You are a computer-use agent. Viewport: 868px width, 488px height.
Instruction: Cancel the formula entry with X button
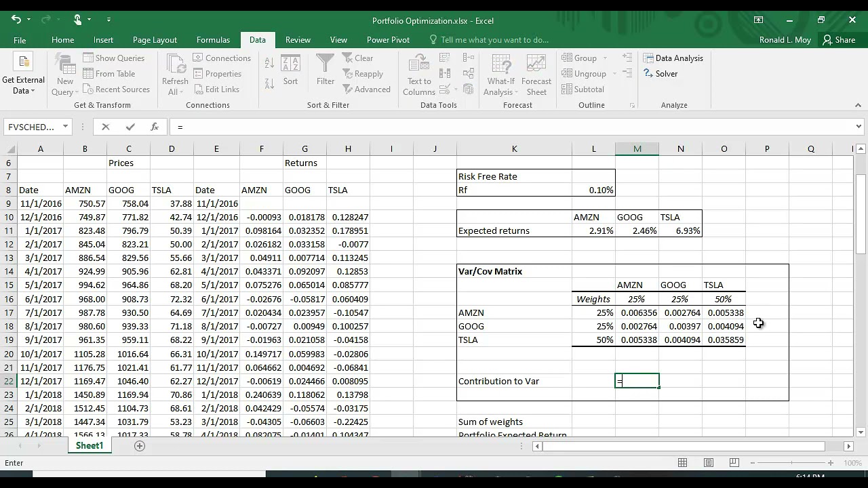[x=106, y=127]
